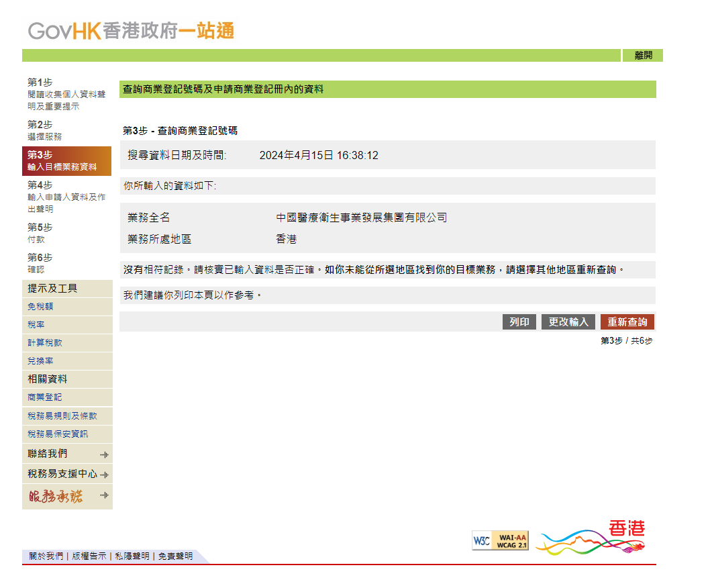This screenshot has height=588, width=712.
Task: Open the 兌換率 exchange rate link
Action: coord(40,360)
